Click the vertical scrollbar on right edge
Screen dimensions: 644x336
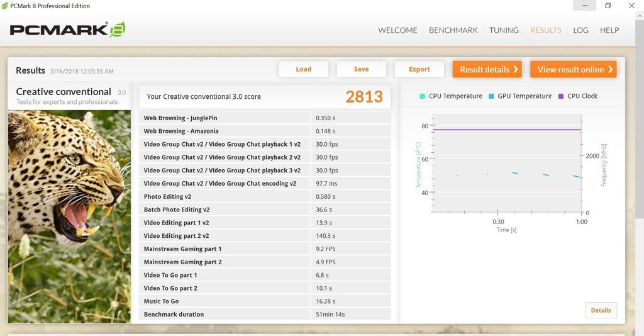[x=640, y=126]
